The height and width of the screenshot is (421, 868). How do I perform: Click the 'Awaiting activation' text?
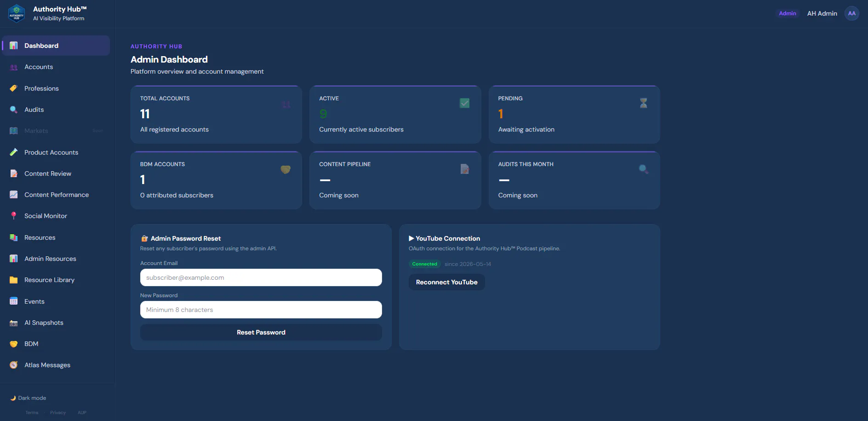(526, 130)
